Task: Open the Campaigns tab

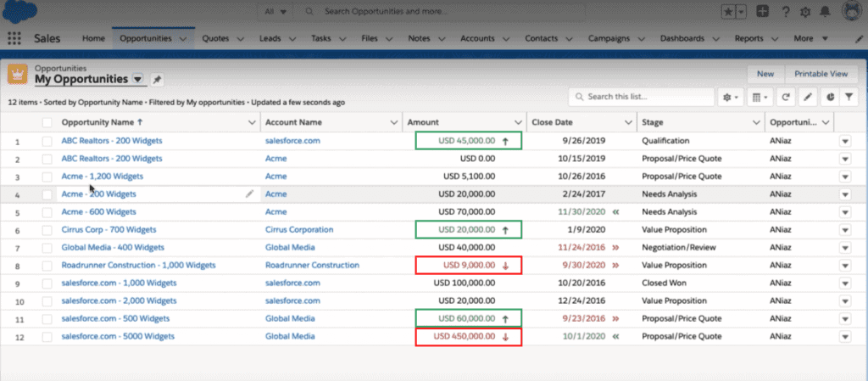Action: [609, 39]
